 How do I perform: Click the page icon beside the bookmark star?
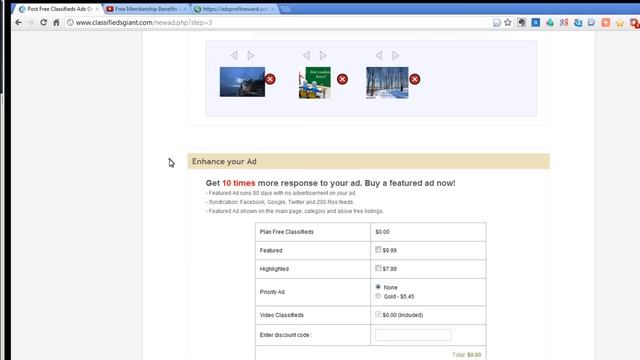pyautogui.click(x=497, y=23)
